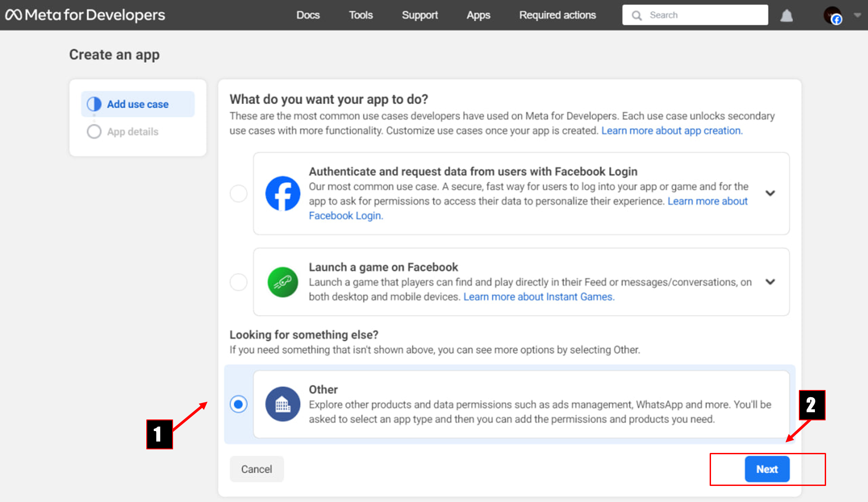Open the Docs menu
Image resolution: width=868 pixels, height=502 pixels.
point(308,15)
